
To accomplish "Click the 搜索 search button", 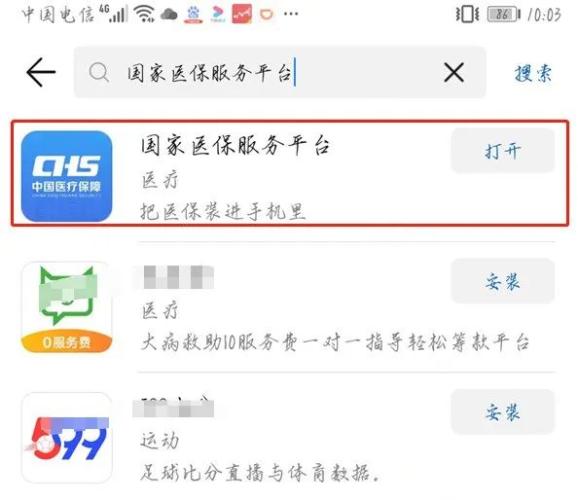I will coord(533,73).
